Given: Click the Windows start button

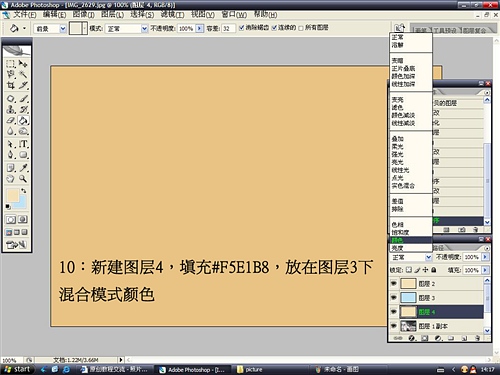Looking at the screenshot, I should click(x=17, y=369).
